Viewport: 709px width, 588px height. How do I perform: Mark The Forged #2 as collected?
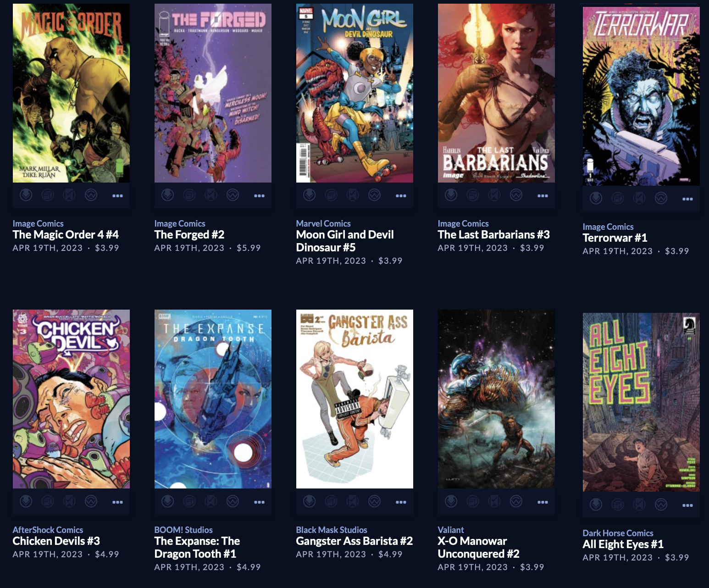tap(189, 195)
